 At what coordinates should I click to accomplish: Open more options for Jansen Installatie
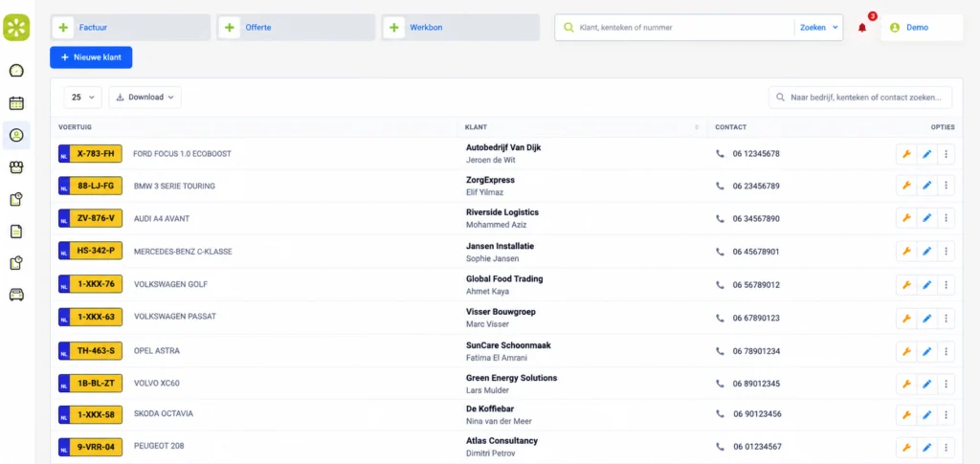click(946, 251)
